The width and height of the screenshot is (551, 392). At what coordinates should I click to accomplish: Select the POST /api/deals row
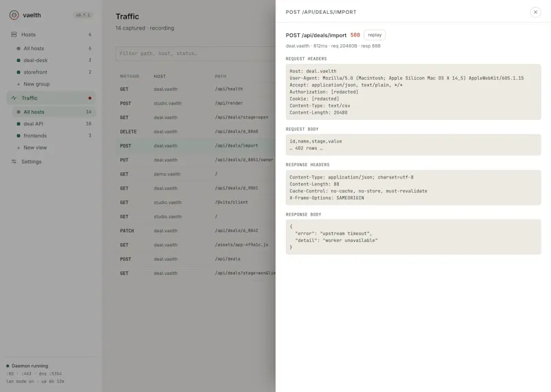[x=196, y=259]
